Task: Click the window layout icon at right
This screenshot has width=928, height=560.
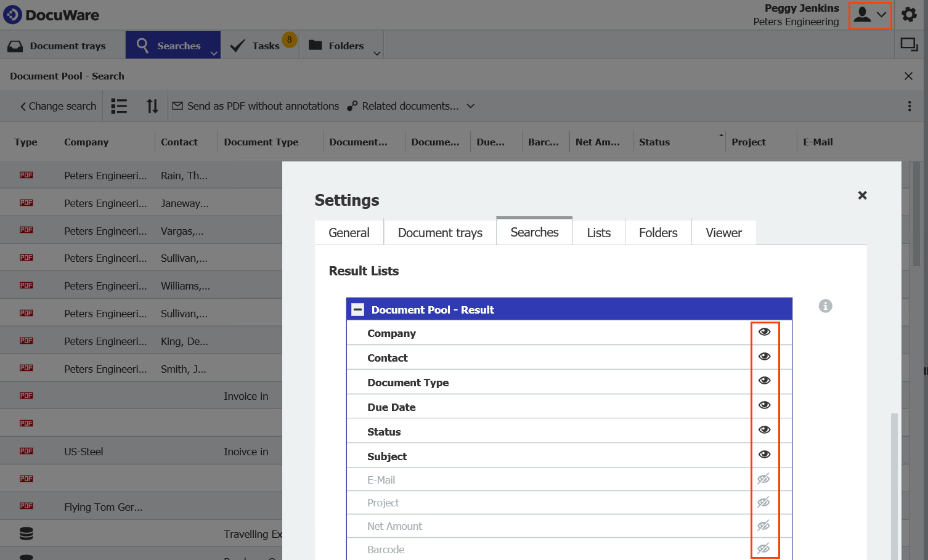Action: (x=909, y=45)
